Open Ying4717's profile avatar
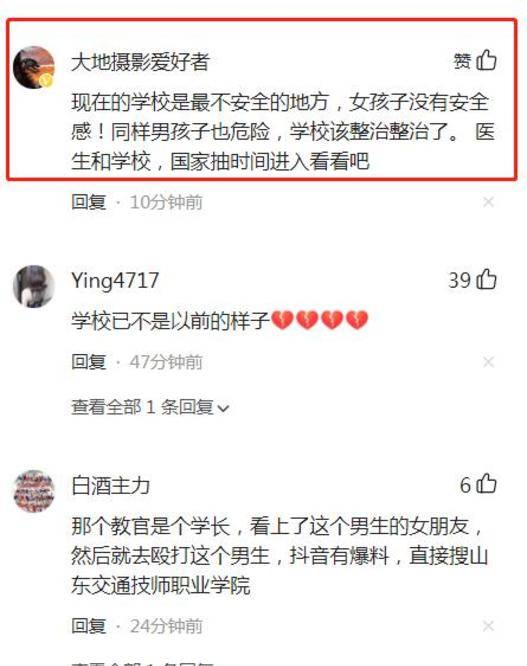The width and height of the screenshot is (527, 666). [x=34, y=286]
